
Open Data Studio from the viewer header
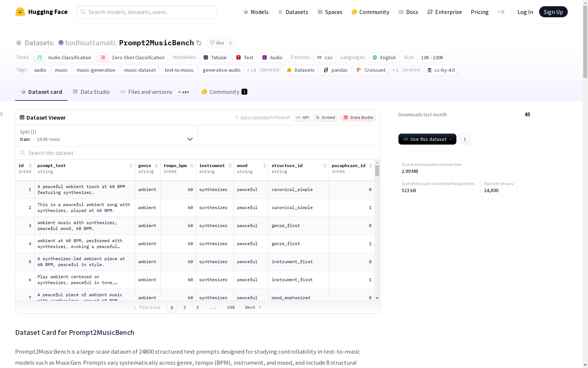pyautogui.click(x=358, y=117)
